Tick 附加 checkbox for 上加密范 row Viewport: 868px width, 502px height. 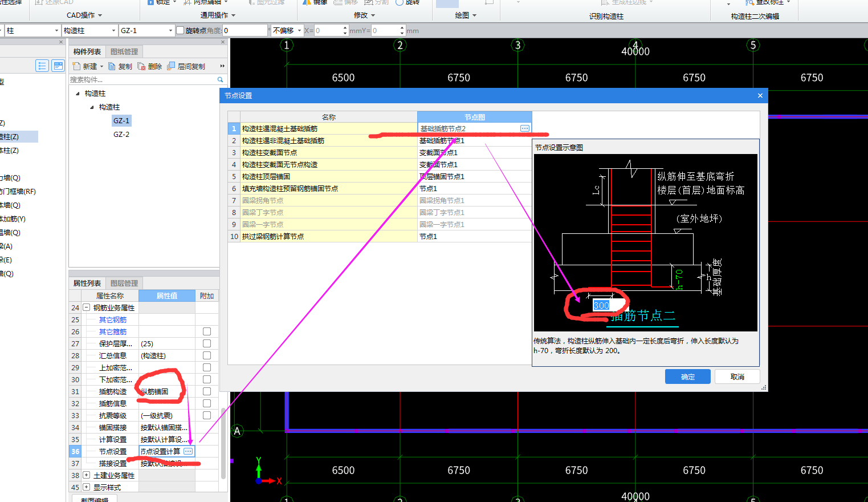pos(207,367)
